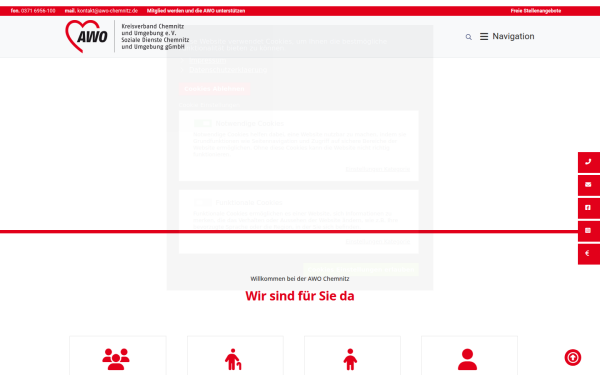Image resolution: width=600 pixels, height=375 pixels.
Task: Open 'Freie Stellenangebote' link
Action: pyautogui.click(x=536, y=11)
